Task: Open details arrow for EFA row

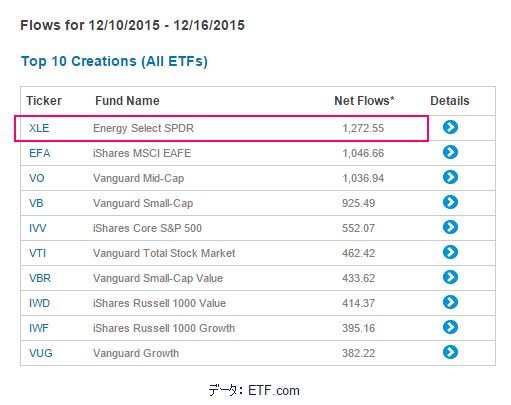Action: (450, 152)
